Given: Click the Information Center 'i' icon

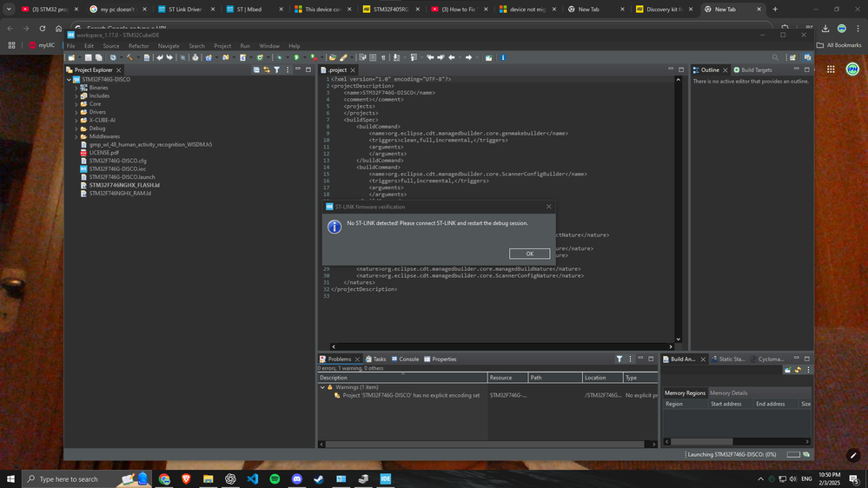Looking at the screenshot, I should coord(503,57).
